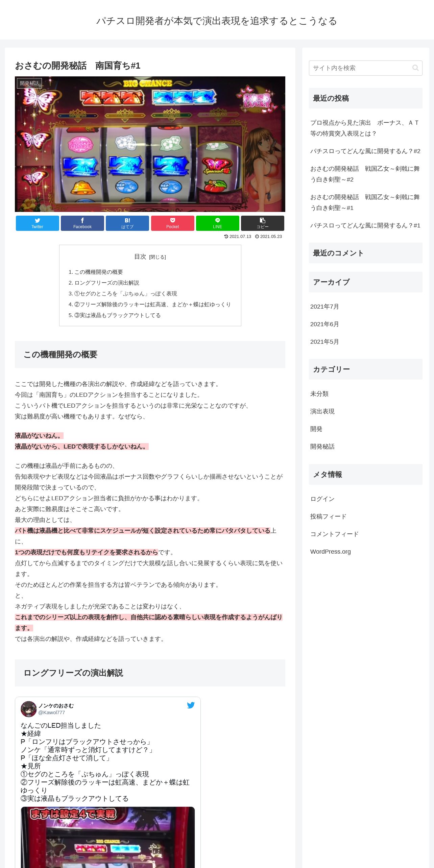The height and width of the screenshot is (868, 434).
Task: Open the 2021年6月 archive
Action: click(x=324, y=324)
